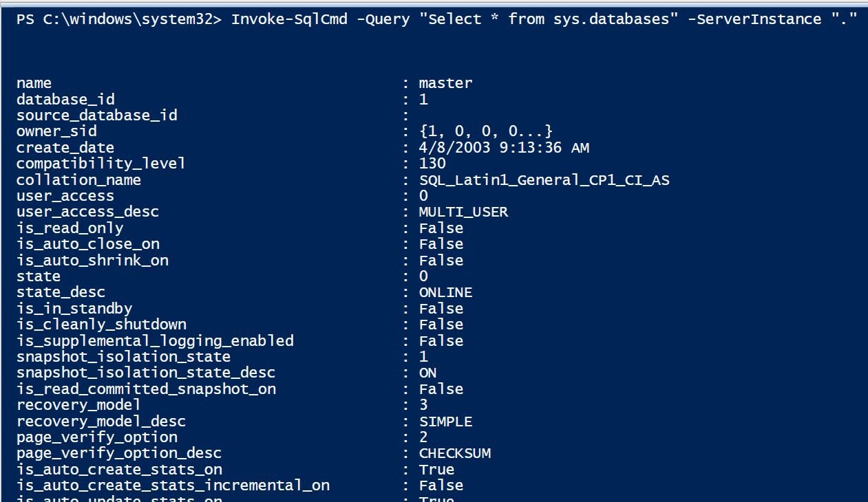
Task: Click the is_supplemental_logging_enabled field label
Action: pyautogui.click(x=155, y=341)
